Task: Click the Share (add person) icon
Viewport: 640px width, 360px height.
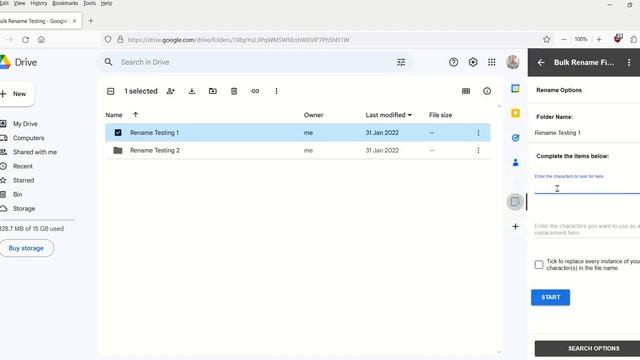Action: 171,91
